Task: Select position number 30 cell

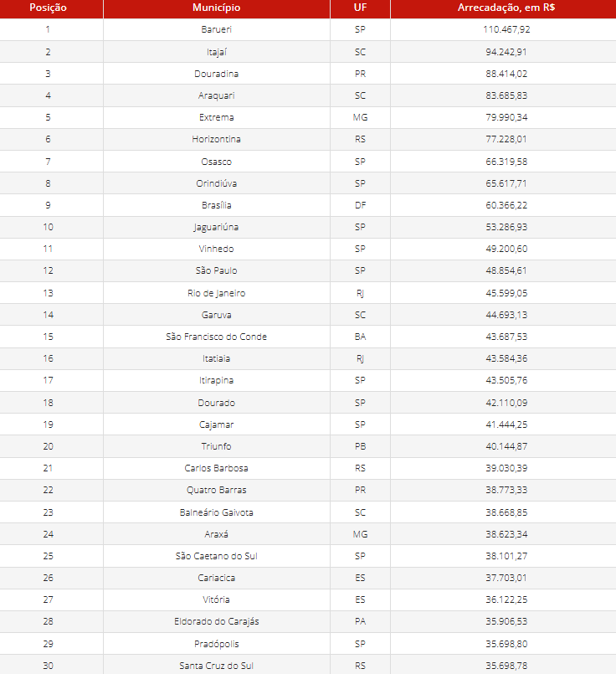Action: tap(48, 666)
